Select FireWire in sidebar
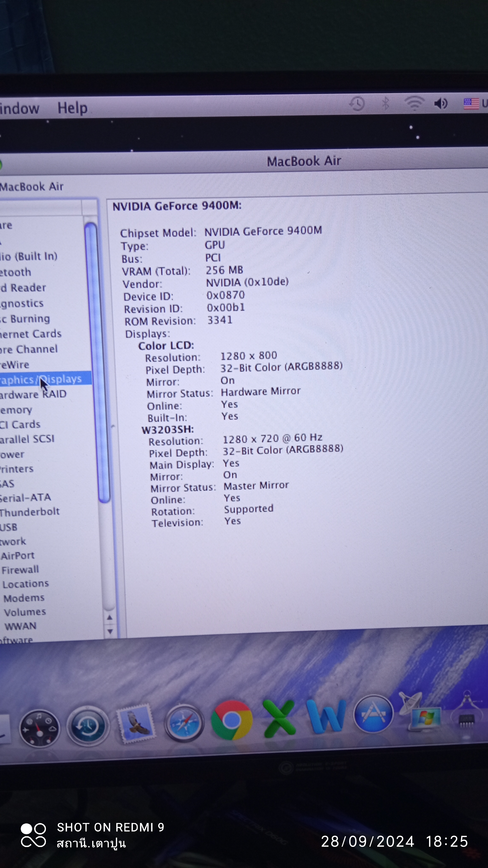The width and height of the screenshot is (488, 868). click(x=15, y=364)
